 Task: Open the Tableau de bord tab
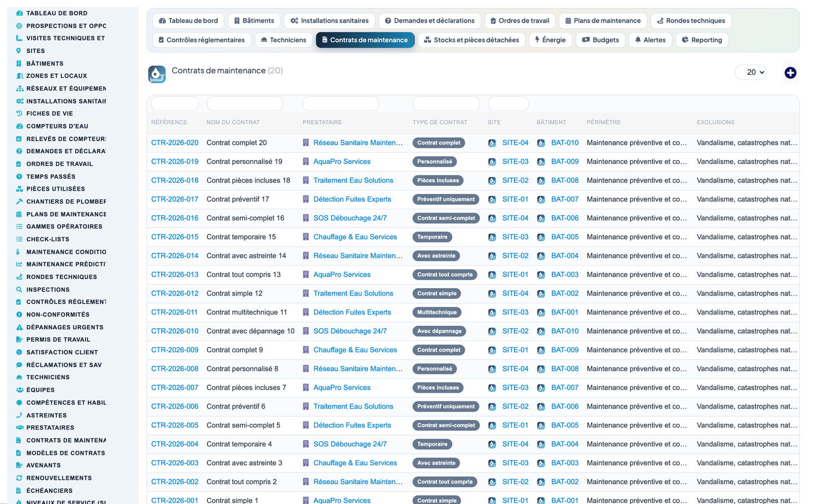pos(188,21)
